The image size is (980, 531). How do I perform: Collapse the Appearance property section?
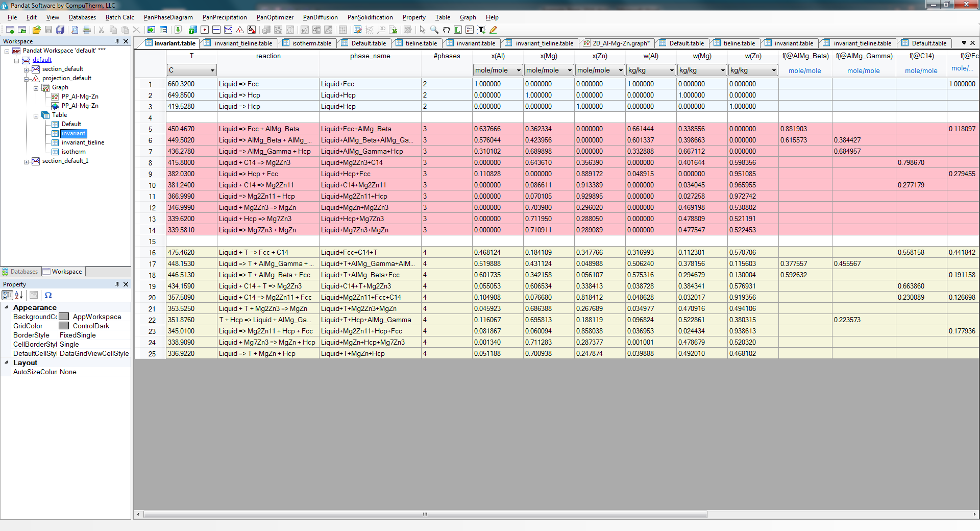6,307
